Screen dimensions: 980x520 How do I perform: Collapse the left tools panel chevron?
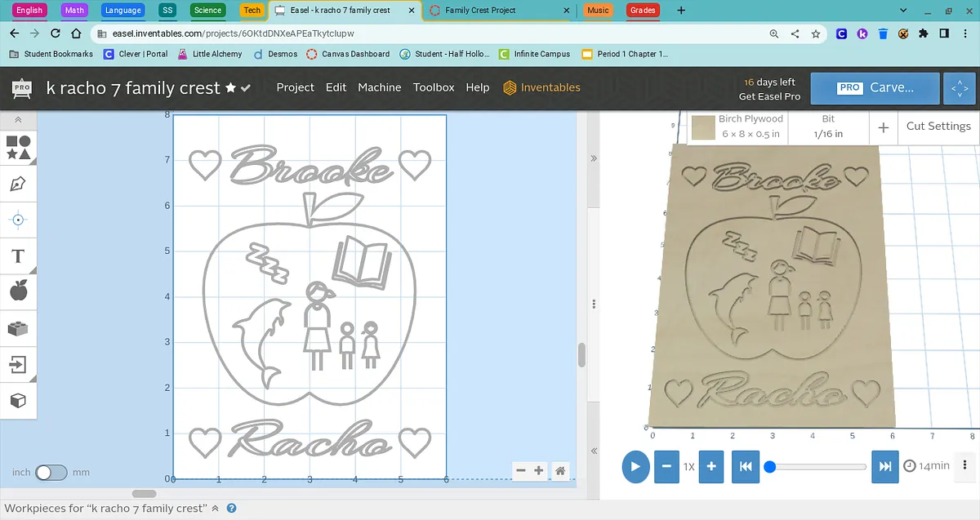pyautogui.click(x=18, y=120)
